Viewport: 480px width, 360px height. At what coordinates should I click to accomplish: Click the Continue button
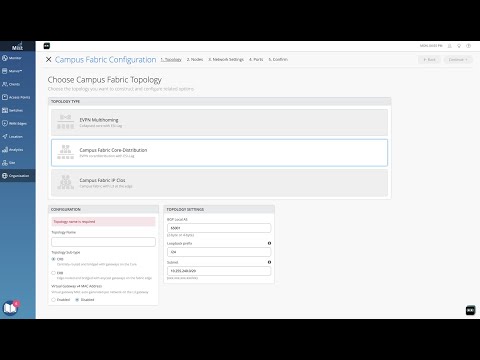pyautogui.click(x=458, y=60)
